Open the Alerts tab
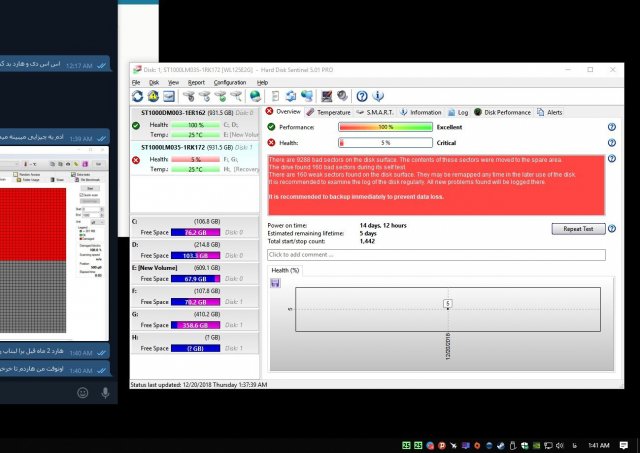The height and width of the screenshot is (453, 640). 554,112
